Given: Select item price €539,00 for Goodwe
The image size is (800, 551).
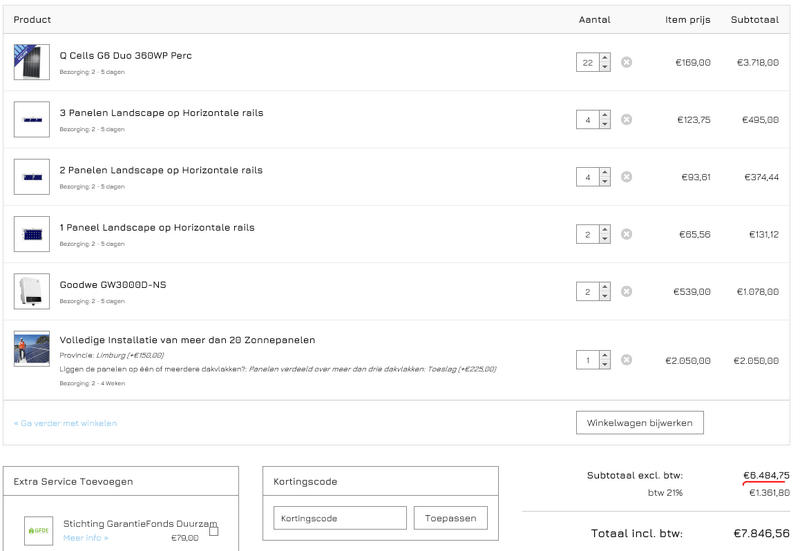Looking at the screenshot, I should tap(692, 291).
